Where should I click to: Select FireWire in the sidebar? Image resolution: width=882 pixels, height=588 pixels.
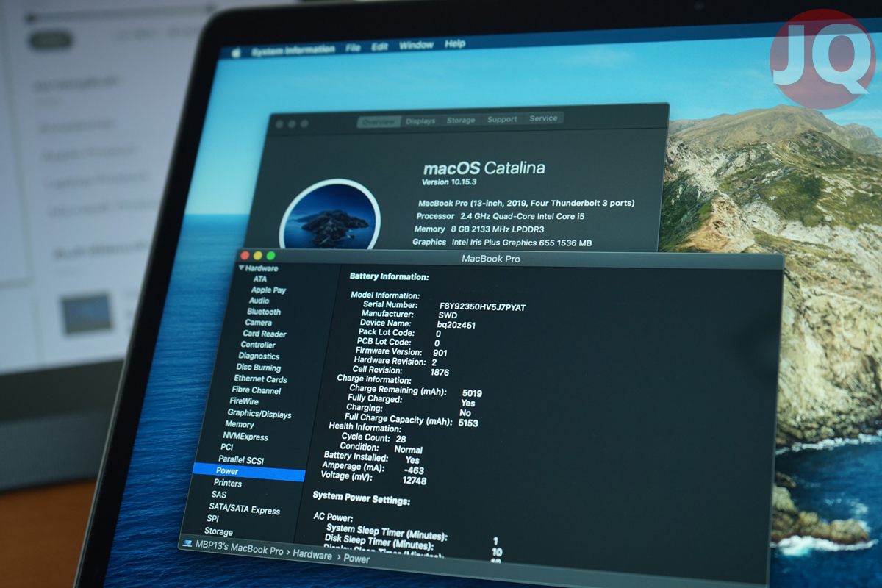pyautogui.click(x=244, y=401)
